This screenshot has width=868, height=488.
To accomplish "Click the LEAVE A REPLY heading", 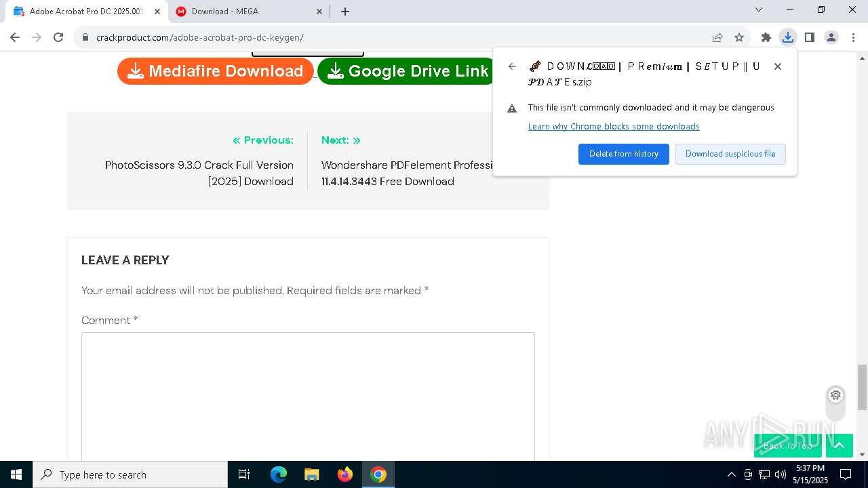I will tap(125, 260).
